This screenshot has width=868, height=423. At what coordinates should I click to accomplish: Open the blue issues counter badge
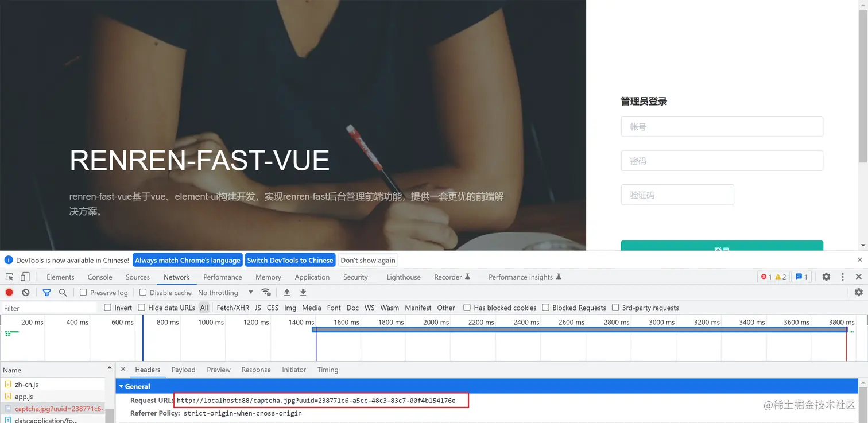pyautogui.click(x=801, y=277)
